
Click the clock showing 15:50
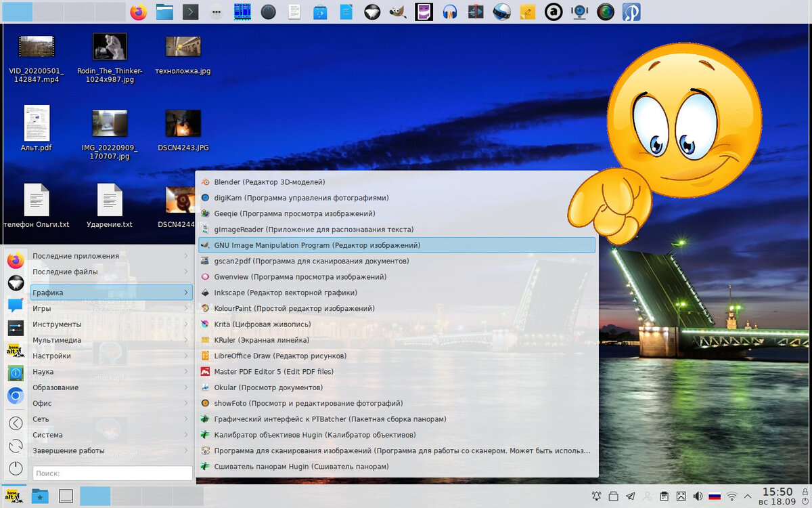click(x=777, y=496)
